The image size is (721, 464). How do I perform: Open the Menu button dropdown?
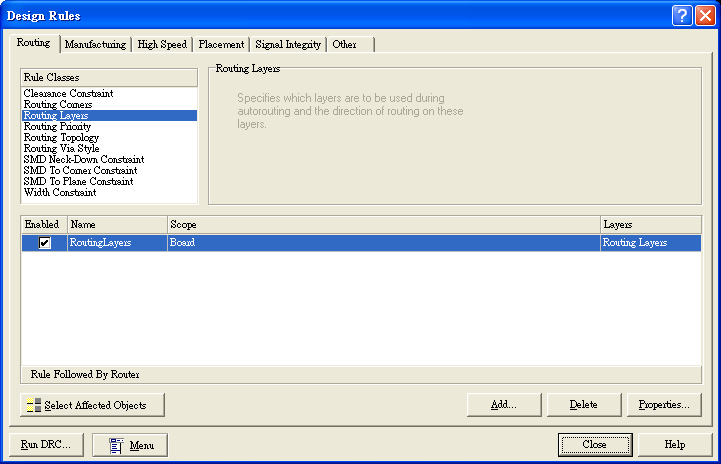tap(130, 445)
